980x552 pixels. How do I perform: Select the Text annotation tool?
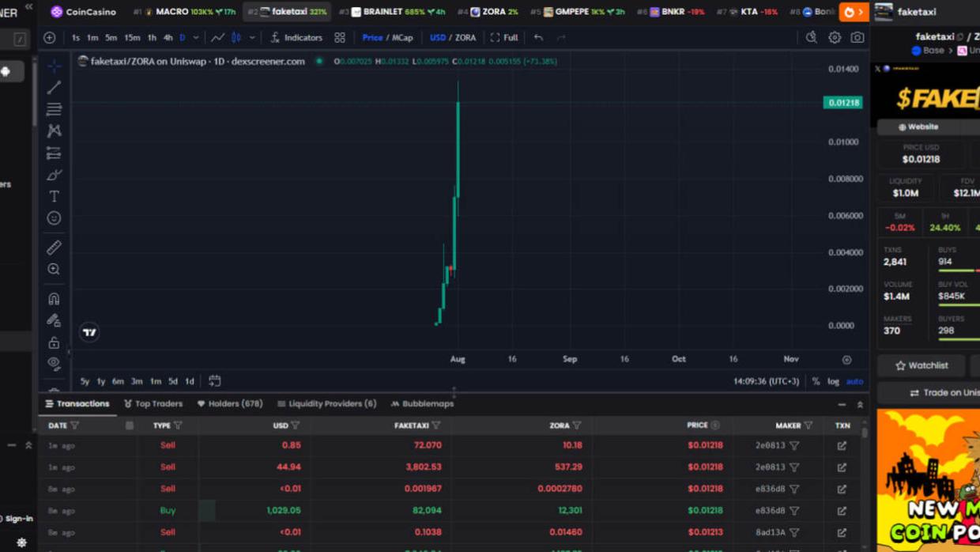click(54, 196)
